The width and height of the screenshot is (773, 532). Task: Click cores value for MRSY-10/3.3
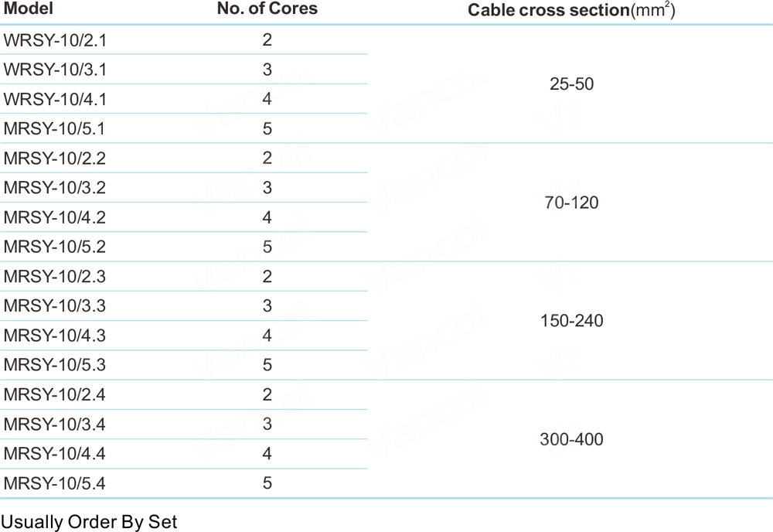267,305
